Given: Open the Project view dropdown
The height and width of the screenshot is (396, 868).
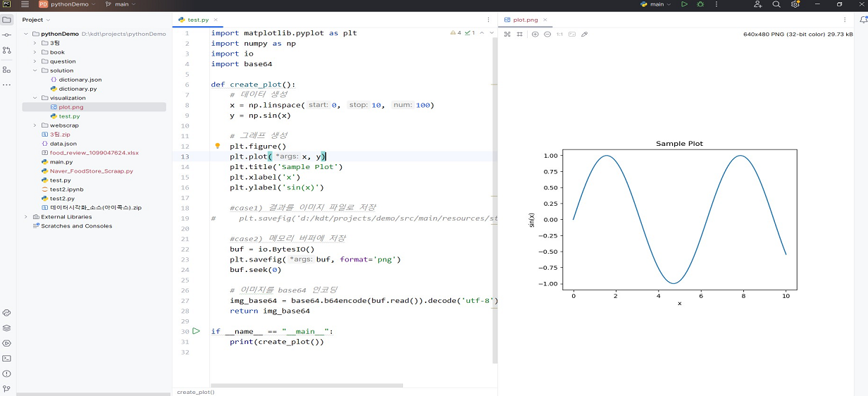Looking at the screenshot, I should (x=35, y=20).
